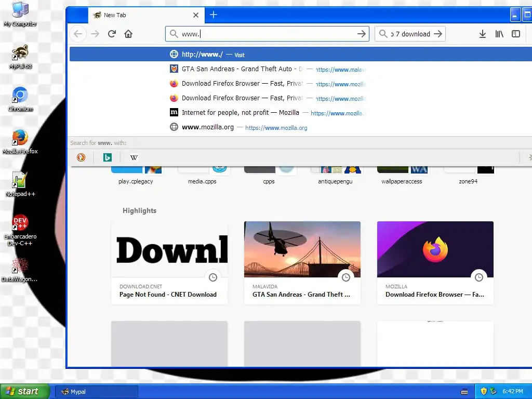Open the zone94 top site
This screenshot has width=532, height=399.
click(x=468, y=176)
